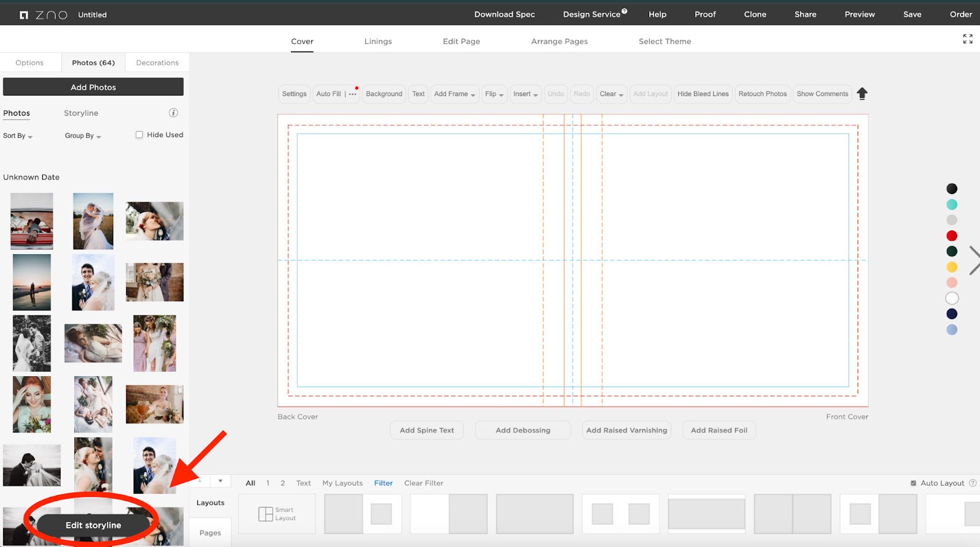Toggle the Hide Used checkbox
980x547 pixels.
click(x=139, y=135)
